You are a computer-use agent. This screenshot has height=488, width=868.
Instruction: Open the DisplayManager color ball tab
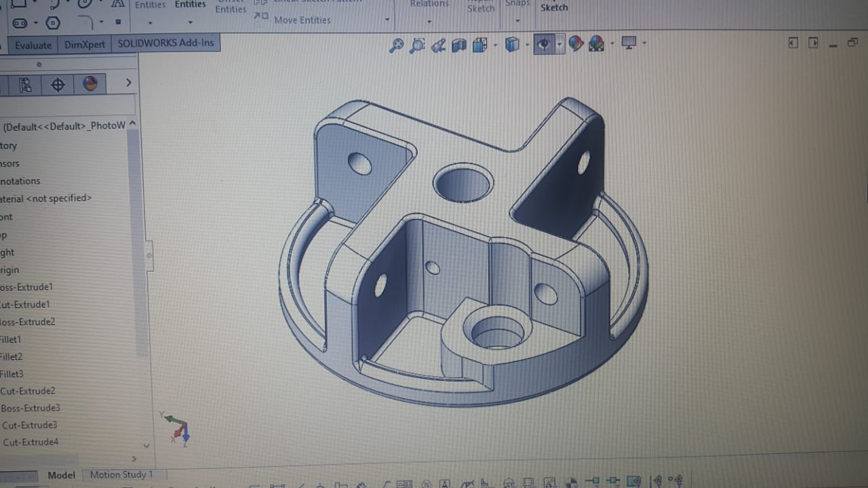[90, 84]
